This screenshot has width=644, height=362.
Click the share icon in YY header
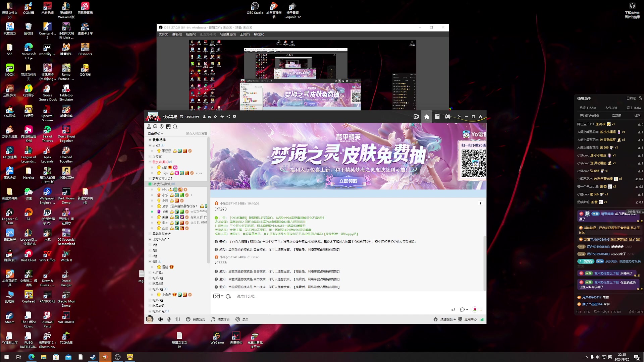pos(228,117)
